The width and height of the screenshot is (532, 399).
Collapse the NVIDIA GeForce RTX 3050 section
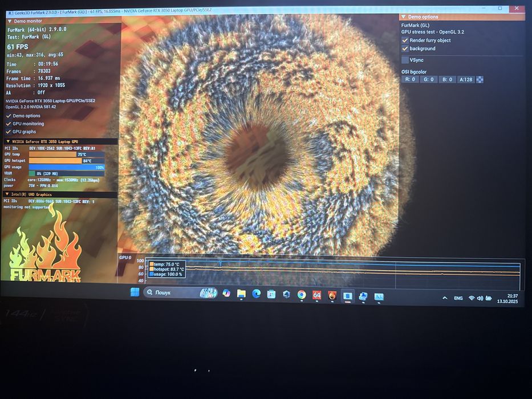[x=8, y=141]
